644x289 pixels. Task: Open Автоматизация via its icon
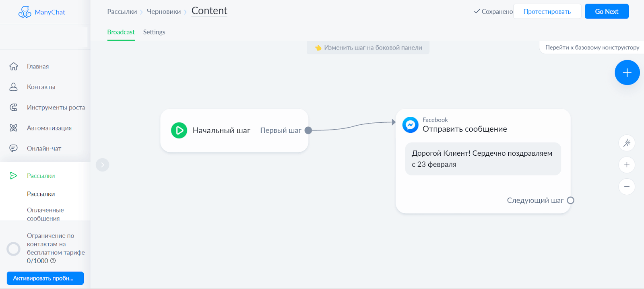tap(14, 128)
